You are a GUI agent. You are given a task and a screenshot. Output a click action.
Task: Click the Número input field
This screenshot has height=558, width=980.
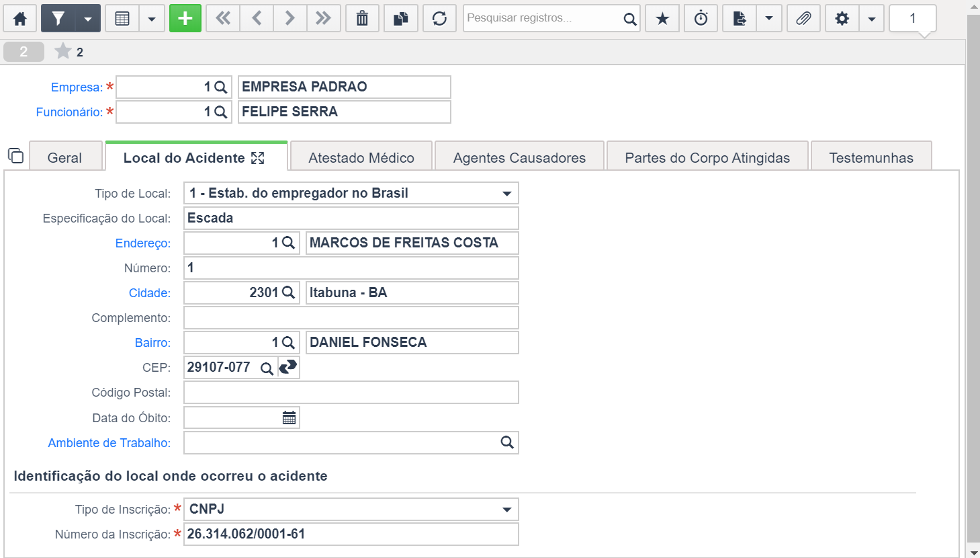(x=351, y=268)
